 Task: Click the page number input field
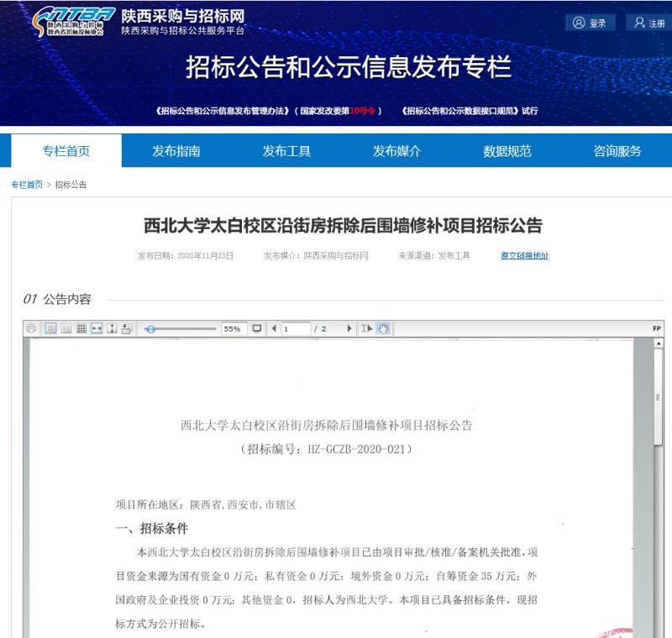coord(296,329)
